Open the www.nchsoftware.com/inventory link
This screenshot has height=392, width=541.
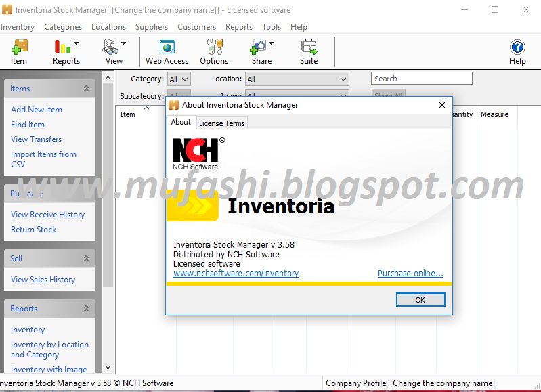click(x=236, y=274)
